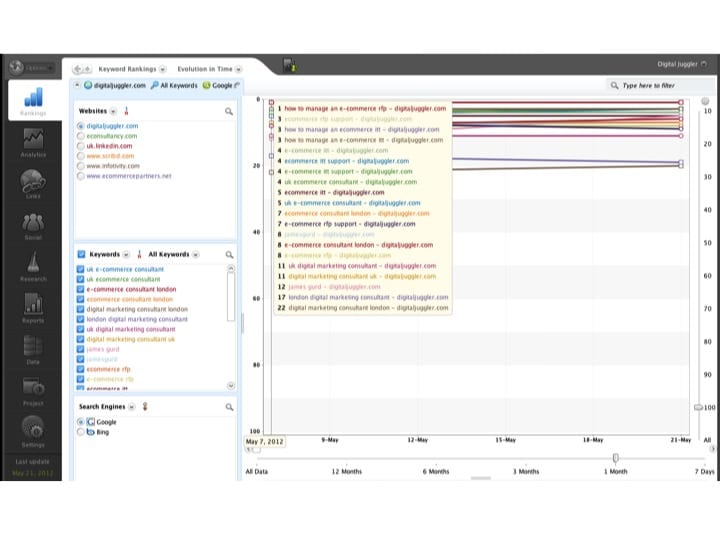Image resolution: width=720 pixels, height=540 pixels.
Task: Open the Research module
Action: (x=33, y=266)
